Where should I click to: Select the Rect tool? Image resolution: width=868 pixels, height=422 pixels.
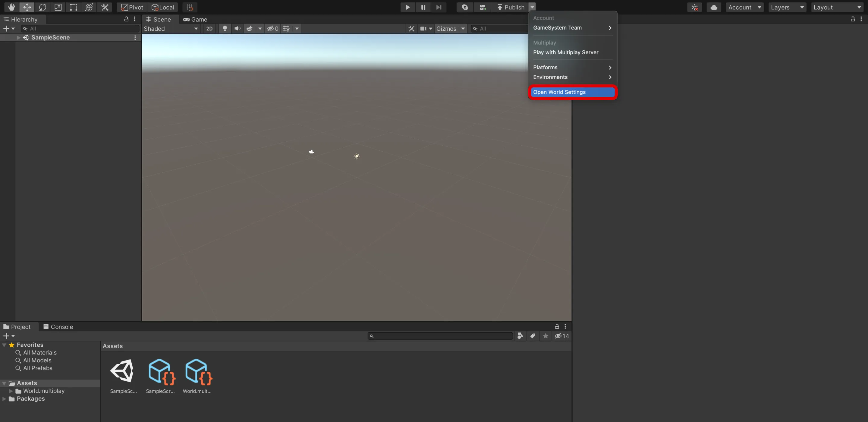pos(74,7)
